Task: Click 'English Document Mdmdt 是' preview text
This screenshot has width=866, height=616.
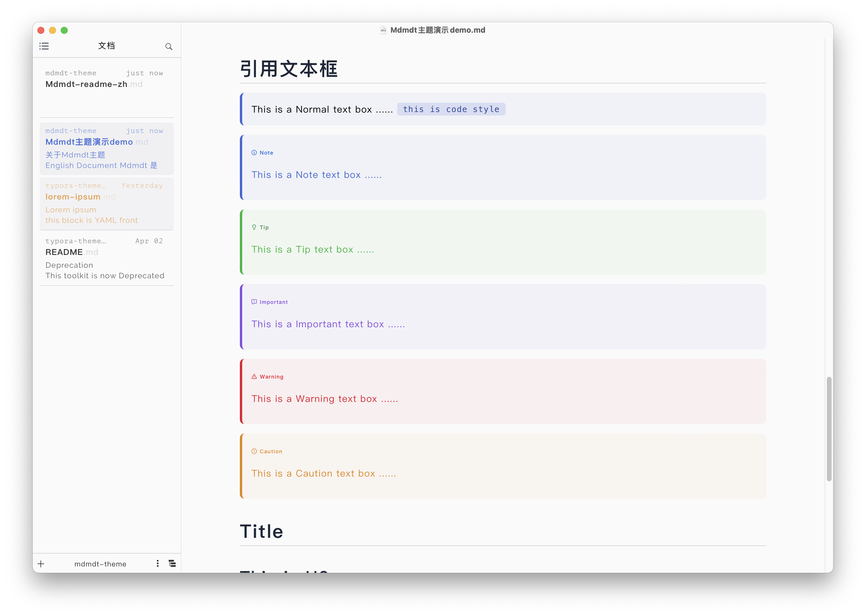Action: click(x=101, y=165)
